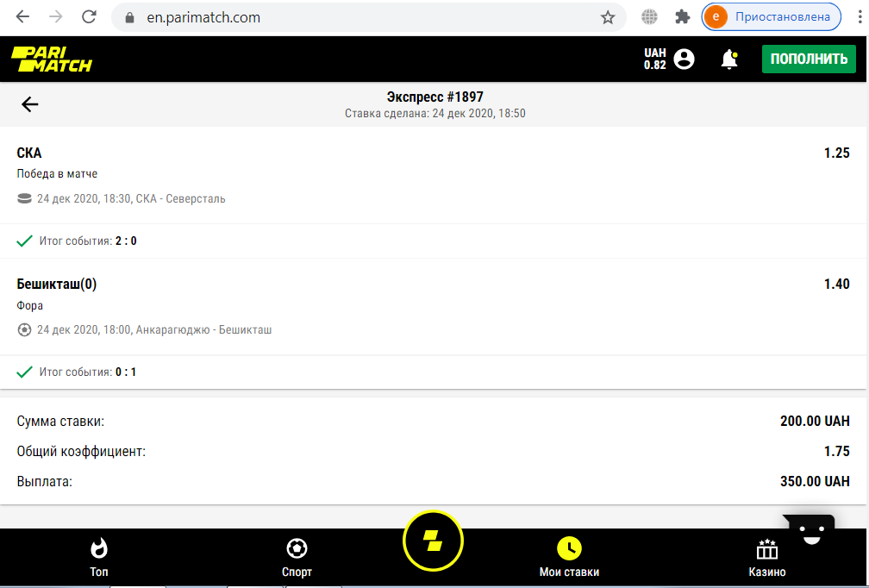This screenshot has height=588, width=869.
Task: Click the Победа в матче market label
Action: pyautogui.click(x=57, y=174)
